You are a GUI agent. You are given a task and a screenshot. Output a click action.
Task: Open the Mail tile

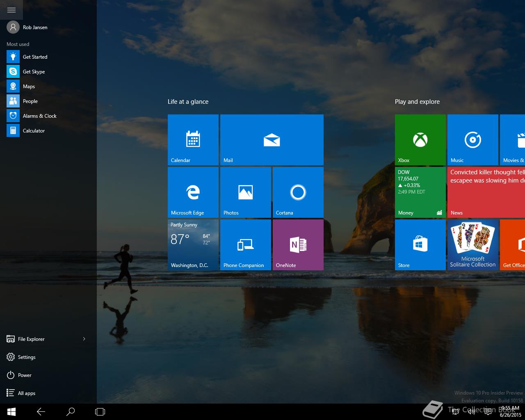tap(272, 140)
